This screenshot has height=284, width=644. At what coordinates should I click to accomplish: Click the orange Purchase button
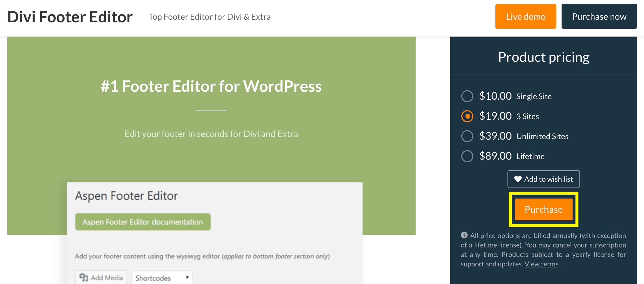(x=543, y=209)
